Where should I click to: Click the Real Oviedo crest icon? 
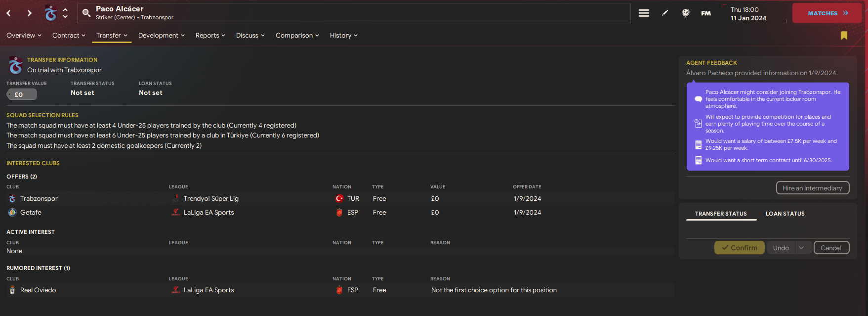point(12,290)
